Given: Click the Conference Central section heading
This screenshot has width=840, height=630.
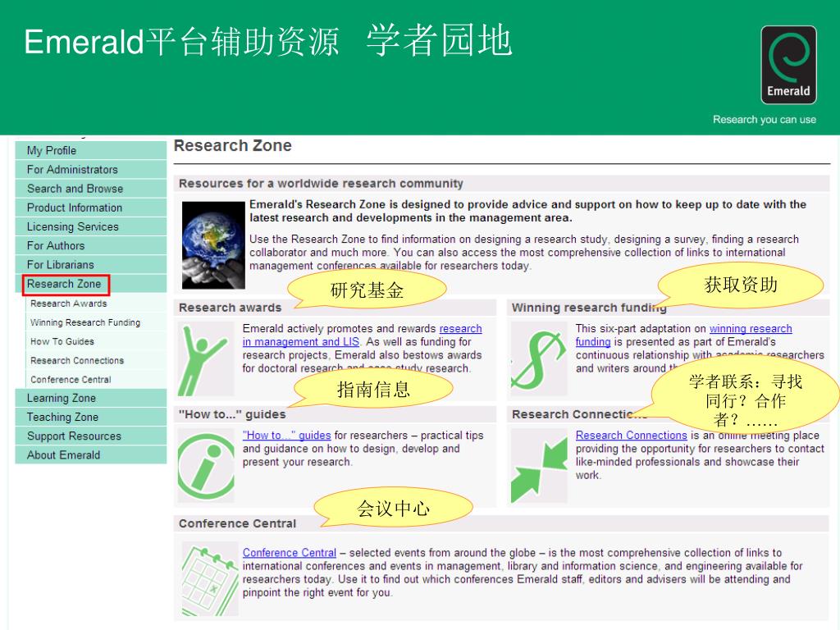Looking at the screenshot, I should click(x=237, y=523).
